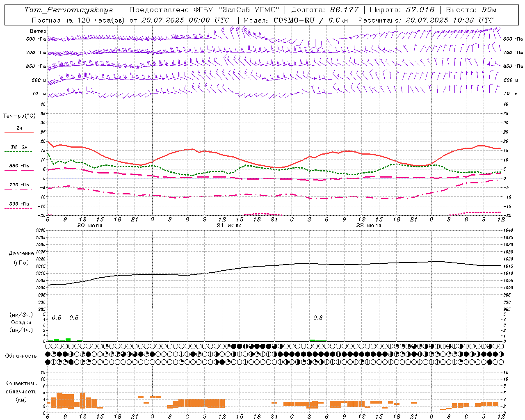Click the 21 июля date label
The width and height of the screenshot is (525, 420).
pos(229,226)
